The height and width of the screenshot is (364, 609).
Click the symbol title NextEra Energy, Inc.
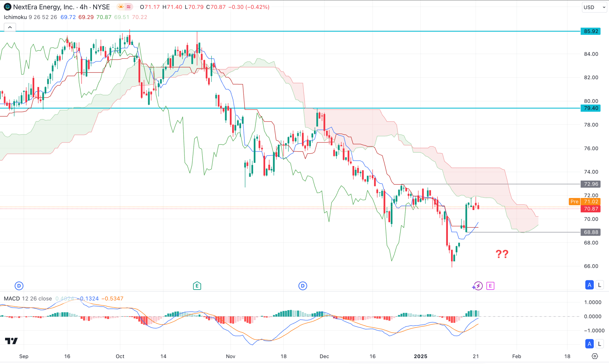click(44, 7)
